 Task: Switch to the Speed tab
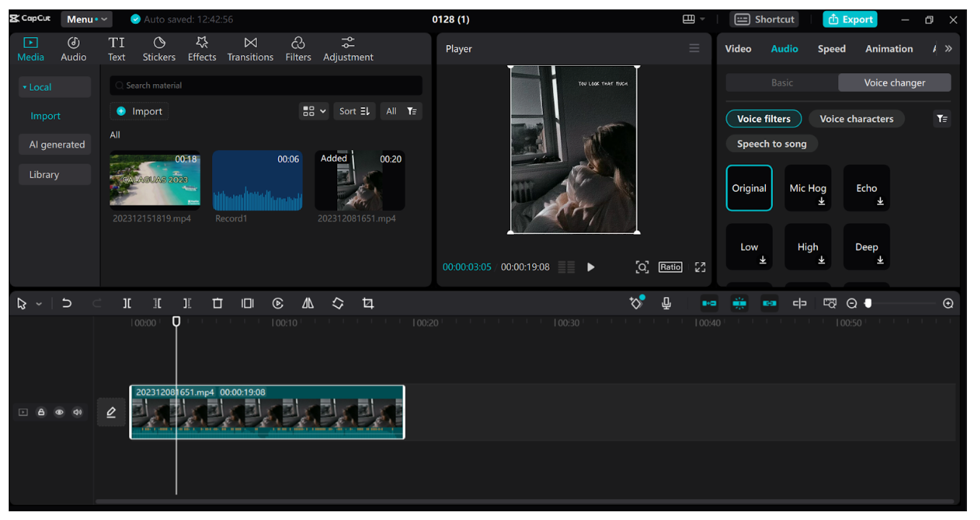pos(832,49)
